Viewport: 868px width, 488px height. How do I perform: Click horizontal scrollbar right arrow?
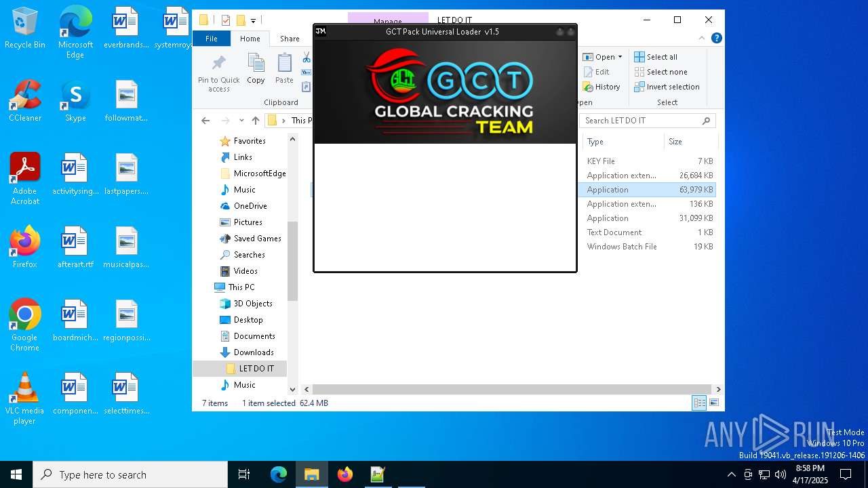[x=718, y=389]
